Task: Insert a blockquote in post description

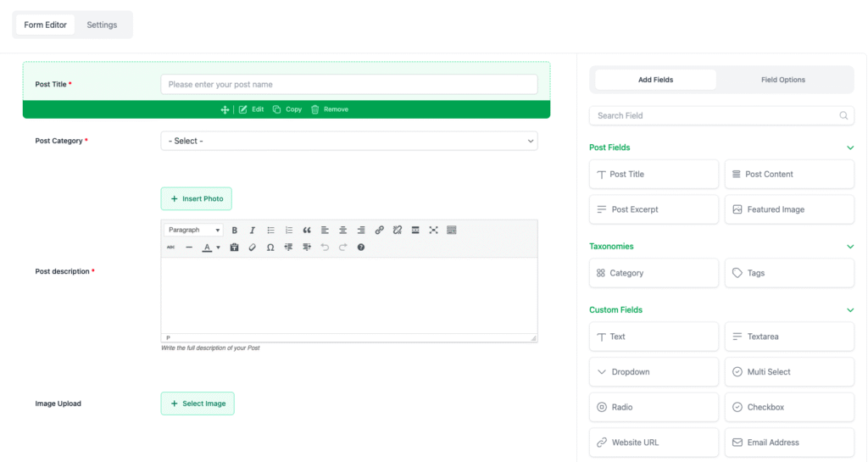Action: tap(307, 231)
